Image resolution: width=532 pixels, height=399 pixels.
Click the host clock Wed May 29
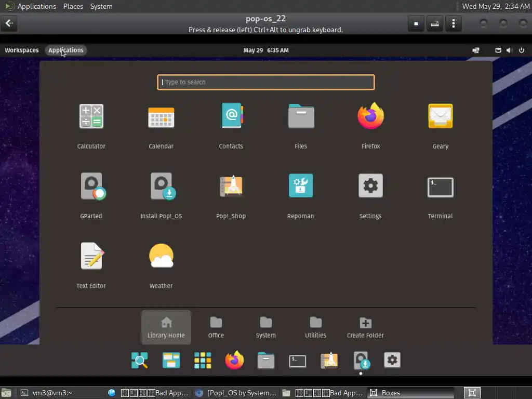click(x=496, y=6)
